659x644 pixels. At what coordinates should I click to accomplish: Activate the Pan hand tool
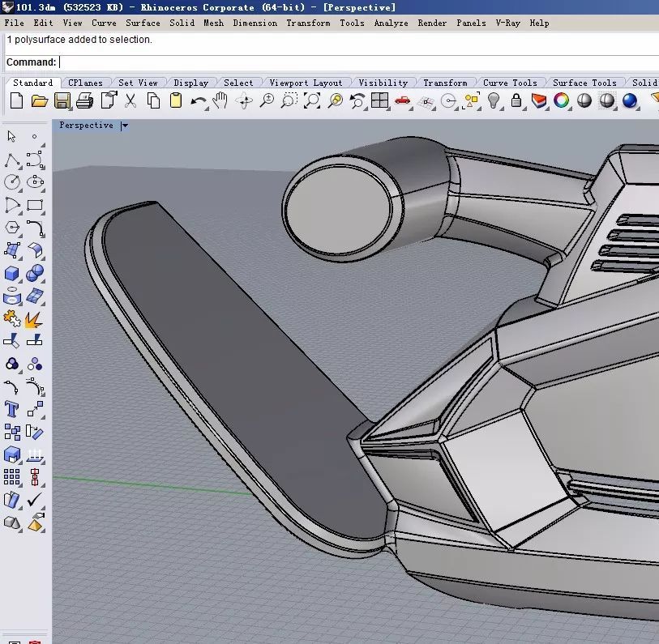click(220, 101)
